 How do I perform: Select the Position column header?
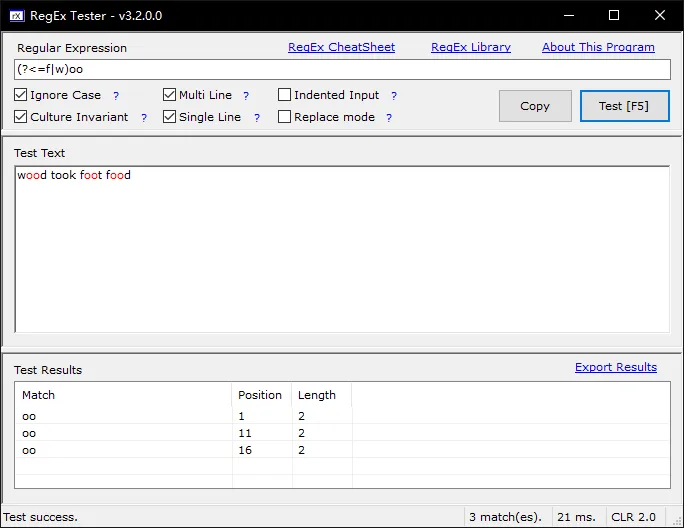click(261, 395)
